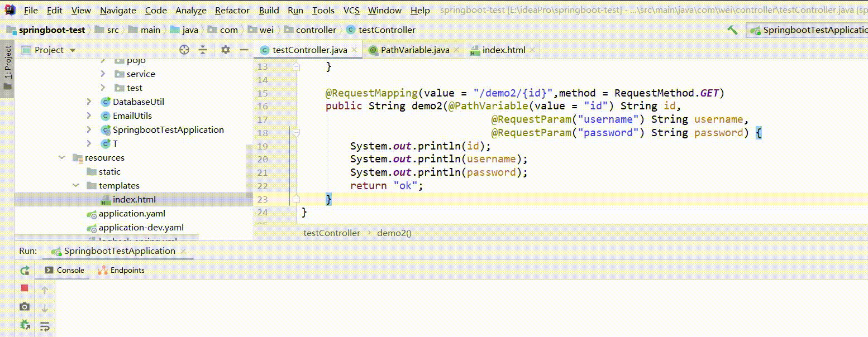The width and height of the screenshot is (868, 337).
Task: Collapse the resources folder
Action: (62, 158)
